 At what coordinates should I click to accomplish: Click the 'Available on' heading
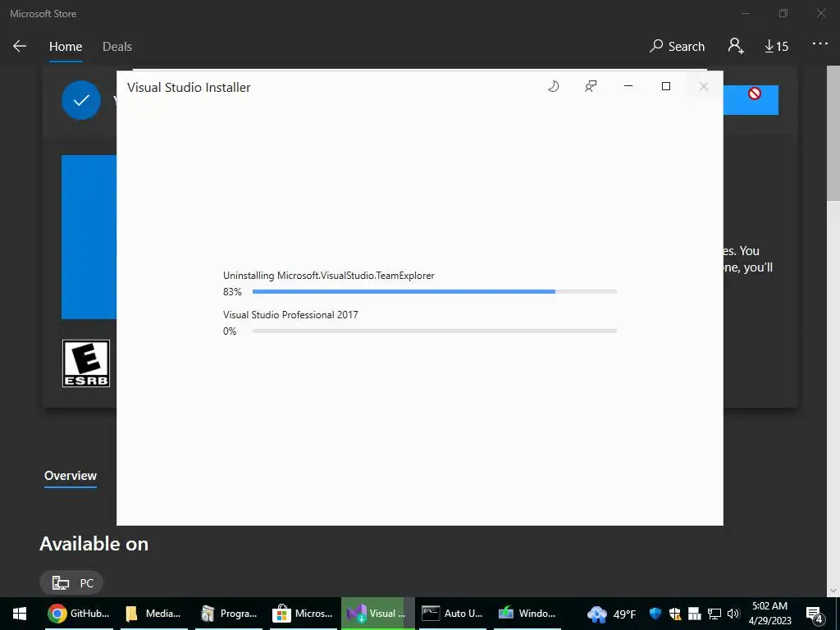94,544
